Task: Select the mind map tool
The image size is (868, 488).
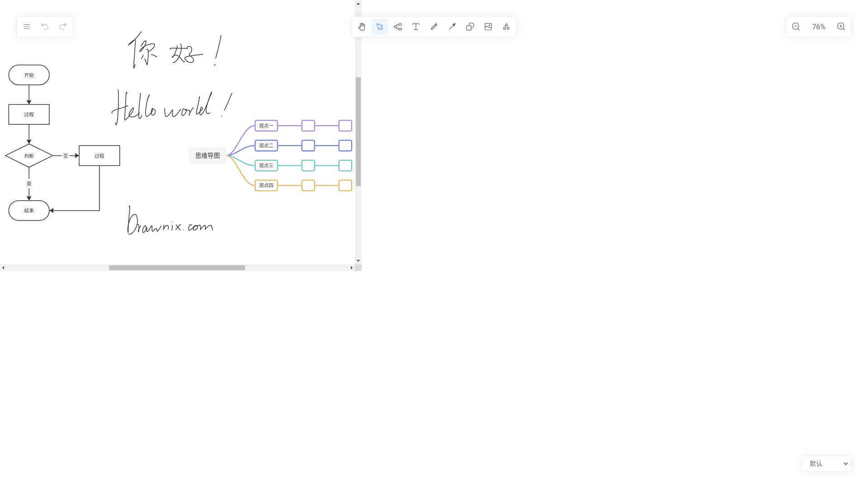Action: 398,27
